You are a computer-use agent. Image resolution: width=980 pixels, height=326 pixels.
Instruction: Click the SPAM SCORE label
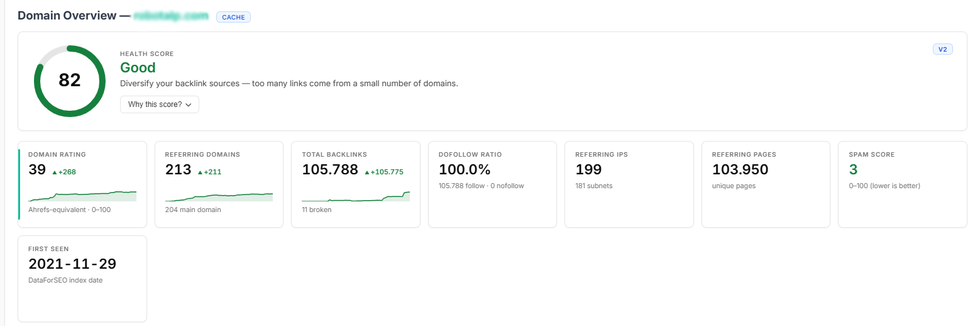(x=872, y=154)
